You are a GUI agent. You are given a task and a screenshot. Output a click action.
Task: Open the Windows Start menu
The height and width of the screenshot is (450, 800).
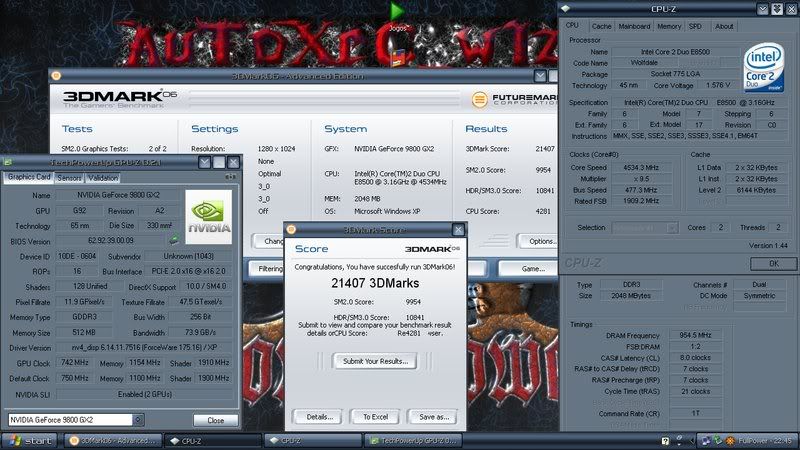pos(30,440)
